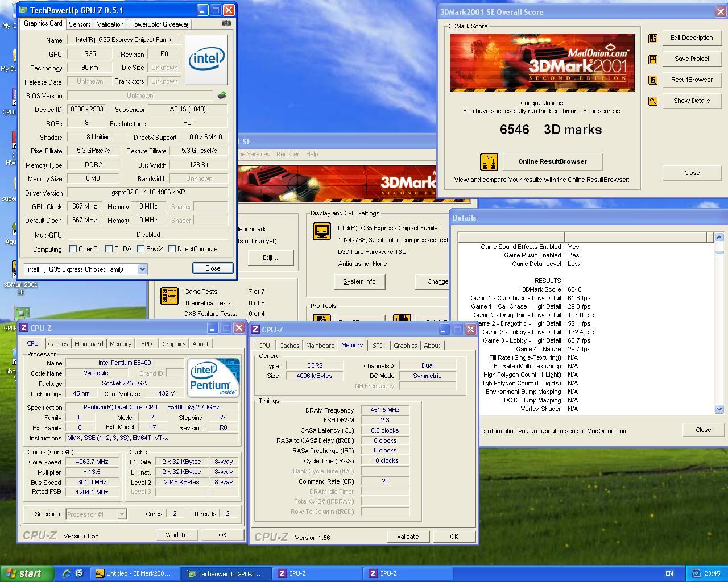The width and height of the screenshot is (728, 582).
Task: Click the Online ResultBrowser button
Action: click(552, 161)
